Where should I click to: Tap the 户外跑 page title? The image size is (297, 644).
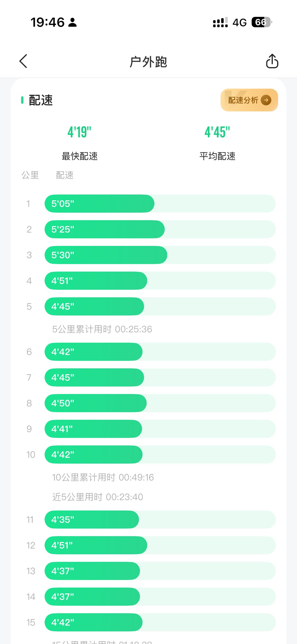pyautogui.click(x=148, y=62)
